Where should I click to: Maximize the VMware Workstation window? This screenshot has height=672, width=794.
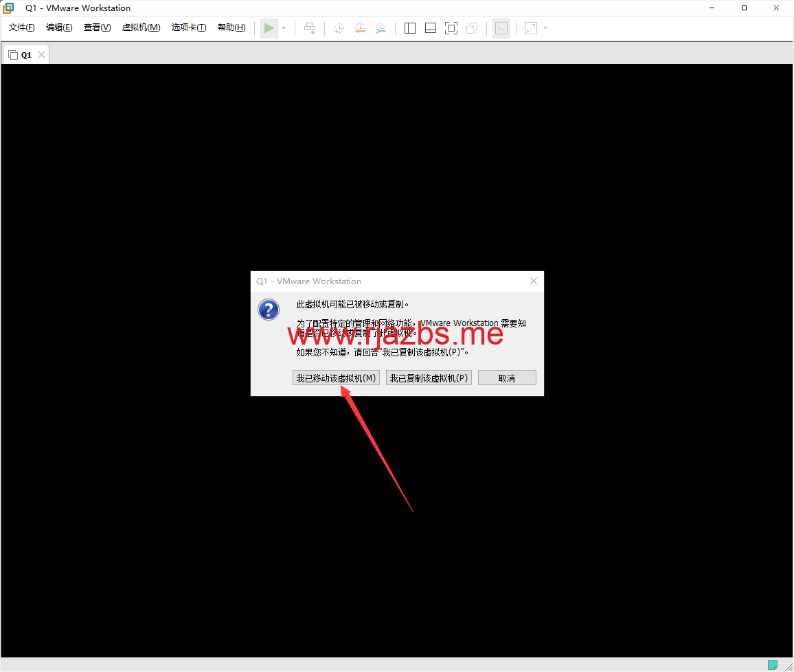pyautogui.click(x=744, y=8)
